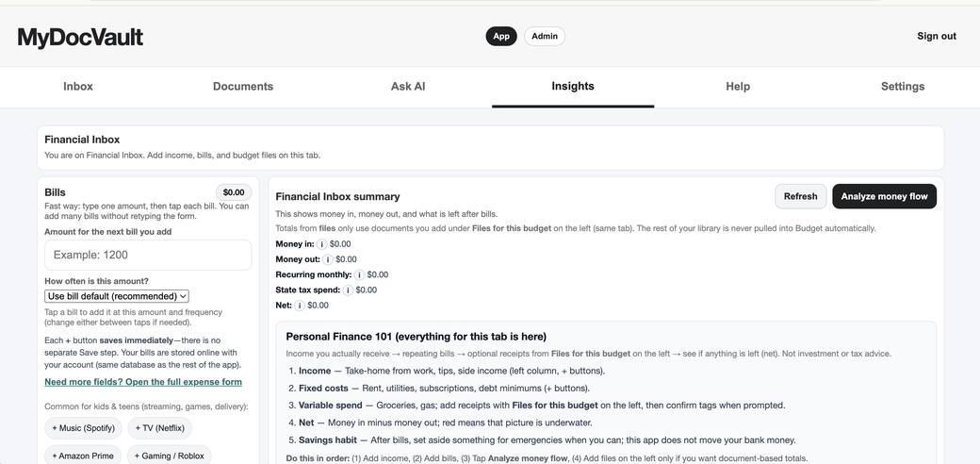Add the Music (Spotify) bill
980x464 pixels.
83,428
